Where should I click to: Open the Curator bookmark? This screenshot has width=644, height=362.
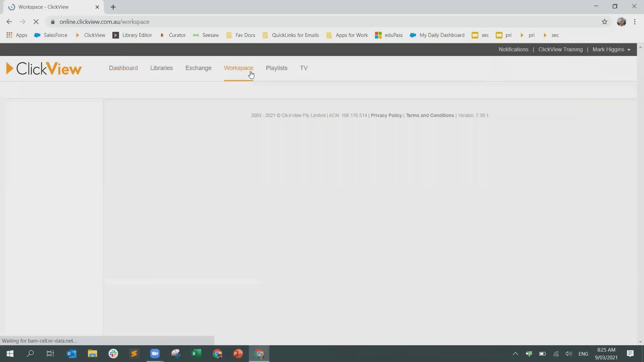(x=173, y=35)
